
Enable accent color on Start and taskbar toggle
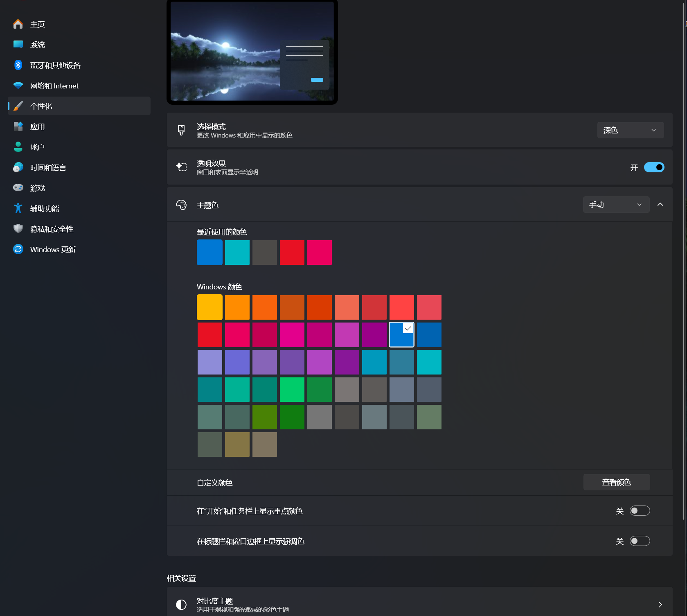click(x=640, y=511)
